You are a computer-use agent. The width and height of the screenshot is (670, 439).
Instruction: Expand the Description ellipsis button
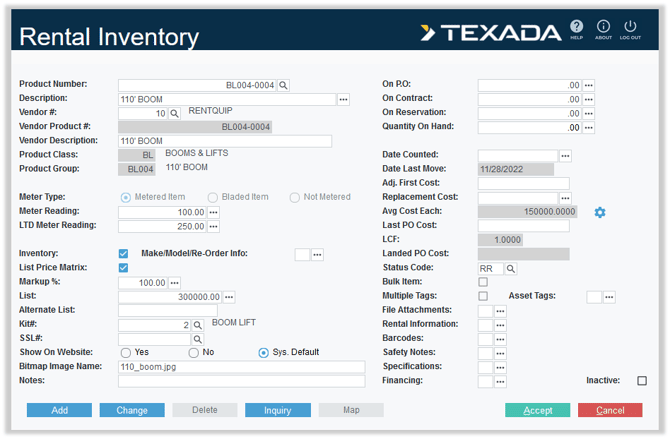tap(344, 100)
